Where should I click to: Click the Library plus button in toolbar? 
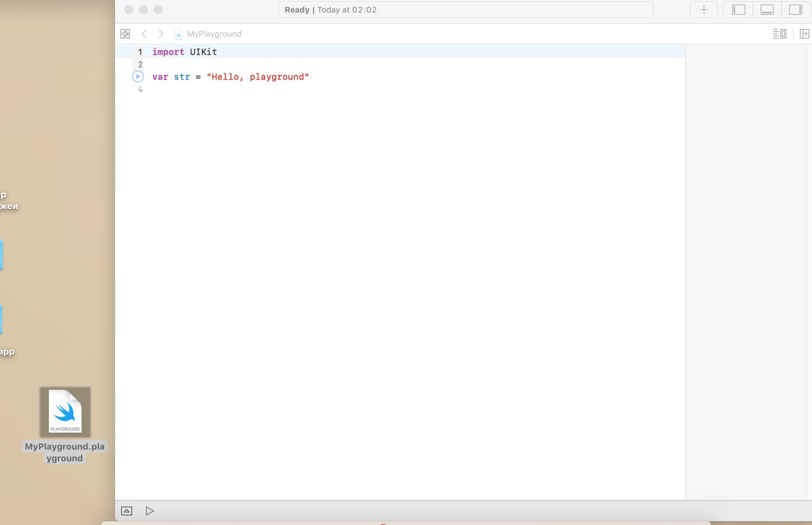[x=704, y=10]
